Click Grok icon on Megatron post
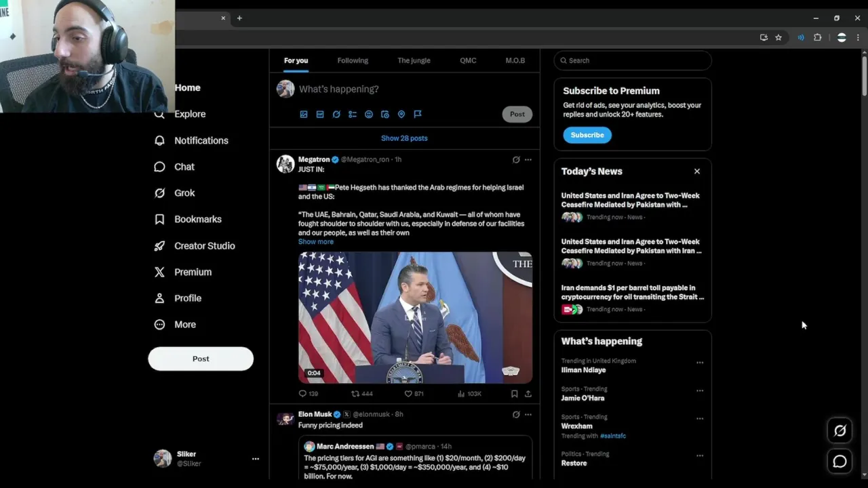 (x=516, y=160)
